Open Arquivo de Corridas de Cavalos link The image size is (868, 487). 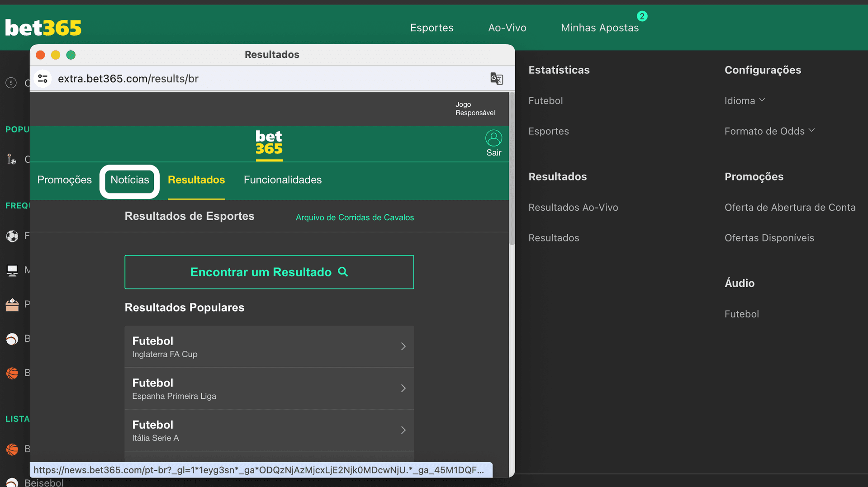point(355,217)
